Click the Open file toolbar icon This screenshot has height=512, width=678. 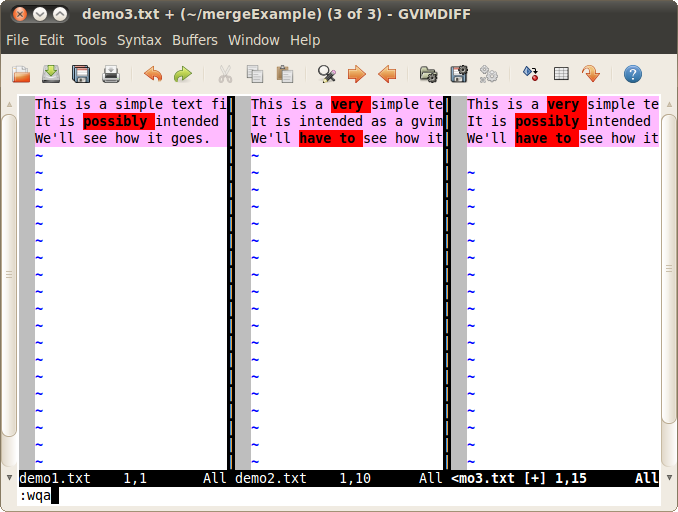(x=21, y=74)
